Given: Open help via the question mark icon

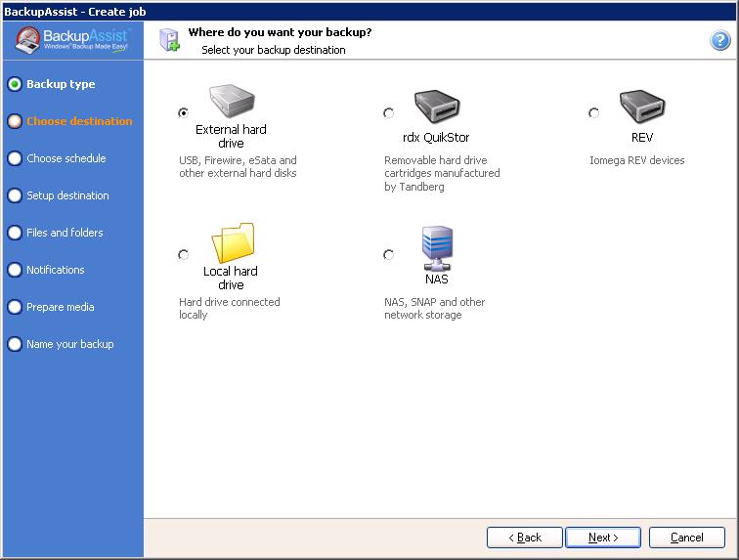Looking at the screenshot, I should [x=720, y=40].
